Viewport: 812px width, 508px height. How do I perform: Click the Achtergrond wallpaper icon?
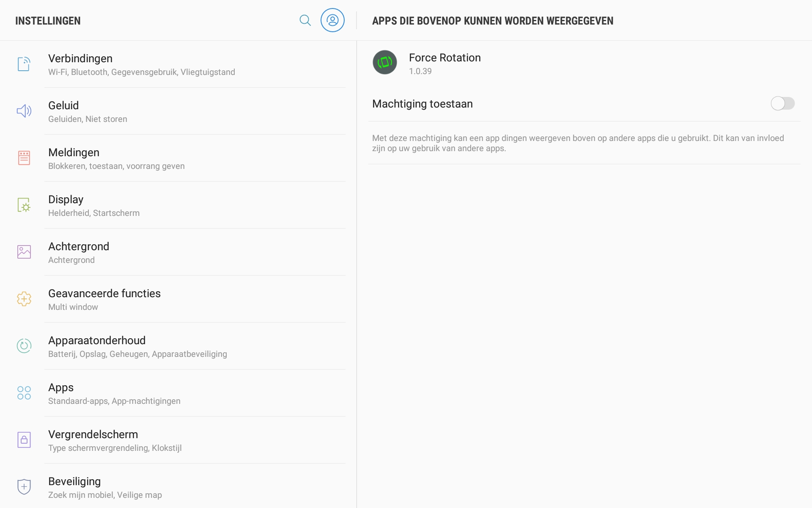pyautogui.click(x=24, y=252)
